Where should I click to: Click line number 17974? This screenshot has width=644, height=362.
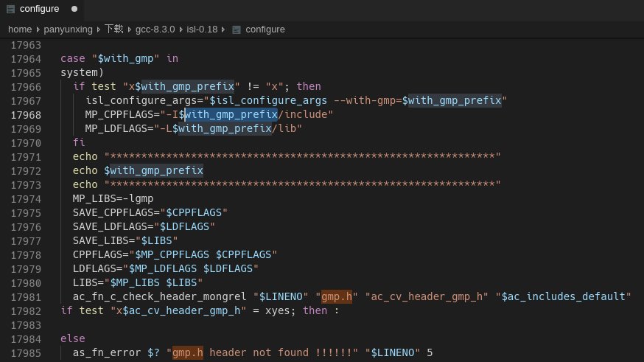pyautogui.click(x=26, y=199)
